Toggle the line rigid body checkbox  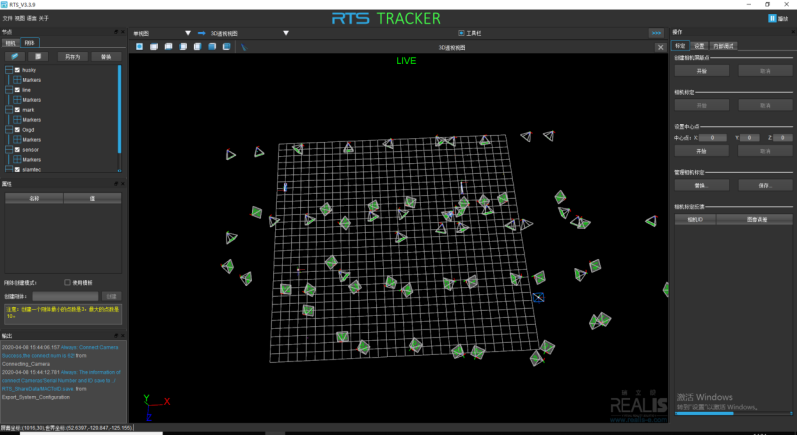click(17, 90)
